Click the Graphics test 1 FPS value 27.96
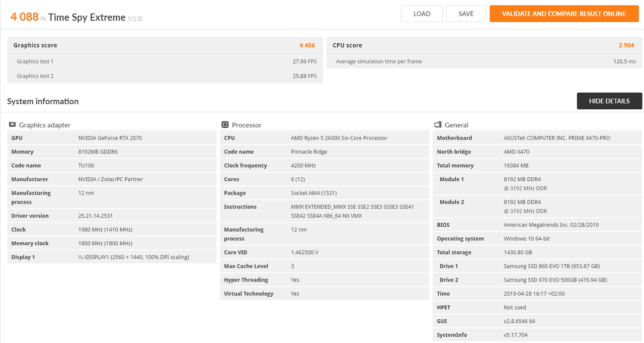The width and height of the screenshot is (644, 343). [x=304, y=61]
